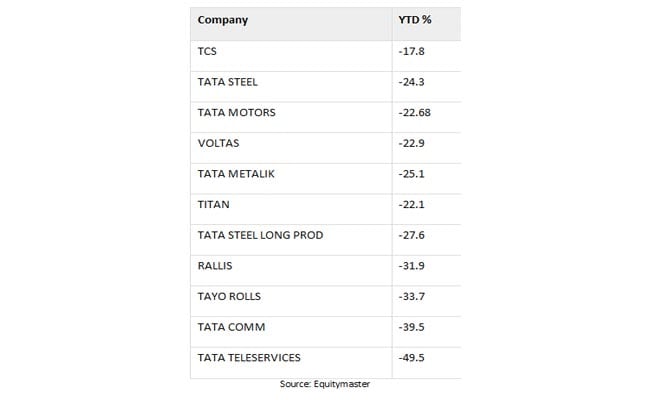Viewport: 650px width, 400px height.
Task: Select the RALLIS company cell
Action: 215,265
